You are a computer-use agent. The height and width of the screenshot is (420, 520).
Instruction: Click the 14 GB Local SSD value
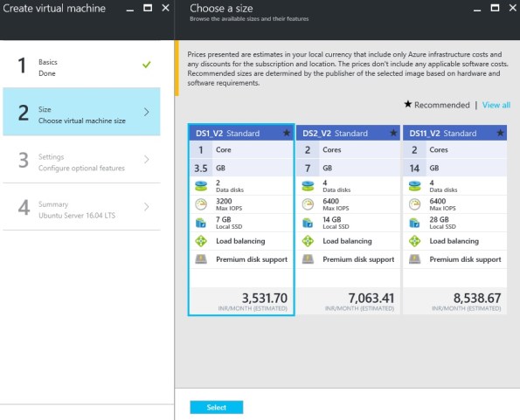point(332,219)
